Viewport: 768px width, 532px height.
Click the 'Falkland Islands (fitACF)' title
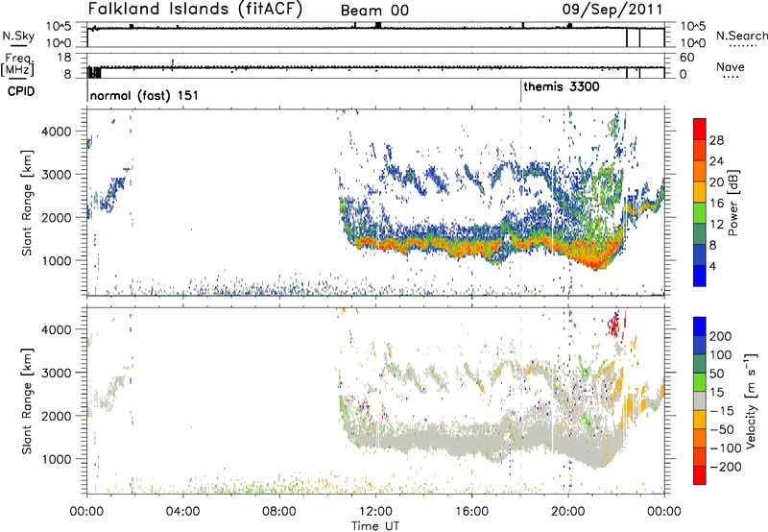tap(195, 10)
